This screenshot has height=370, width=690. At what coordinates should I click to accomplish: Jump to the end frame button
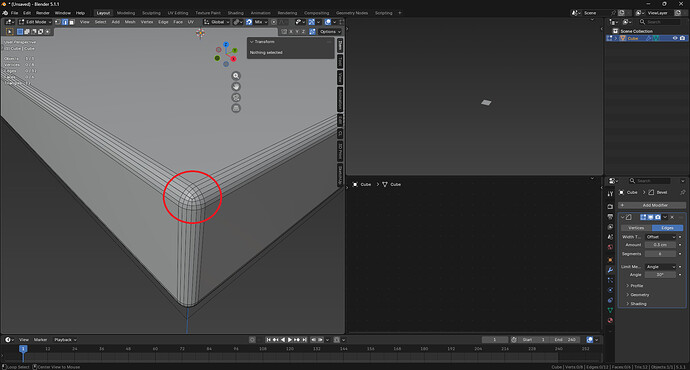(x=304, y=340)
